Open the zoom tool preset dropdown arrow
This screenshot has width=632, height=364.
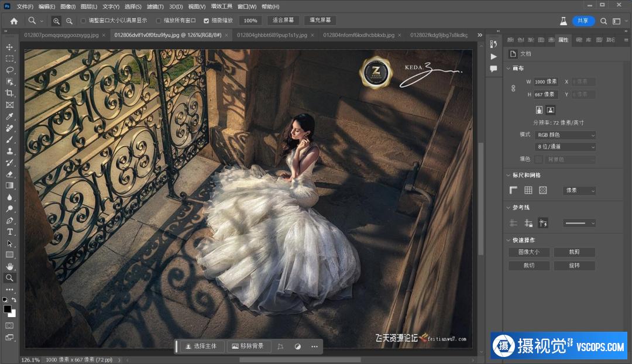point(42,21)
